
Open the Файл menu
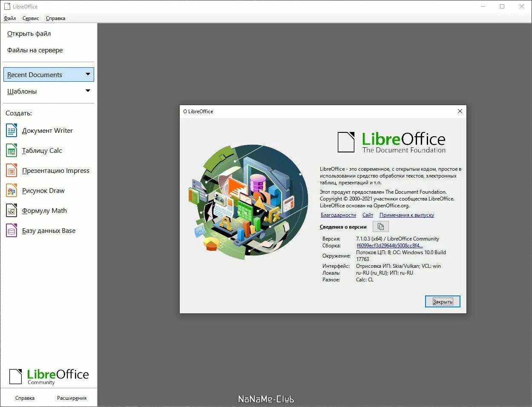[10, 18]
